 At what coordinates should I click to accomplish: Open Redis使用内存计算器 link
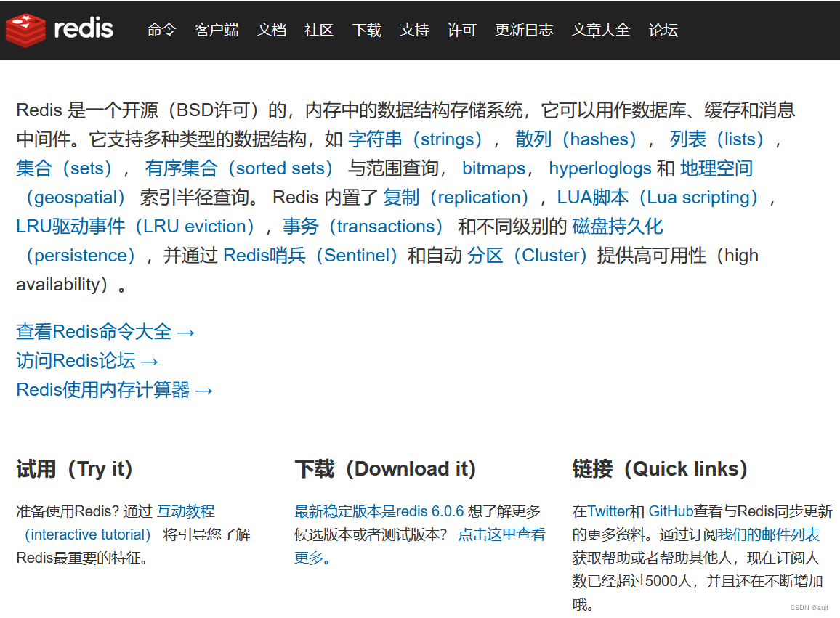114,389
